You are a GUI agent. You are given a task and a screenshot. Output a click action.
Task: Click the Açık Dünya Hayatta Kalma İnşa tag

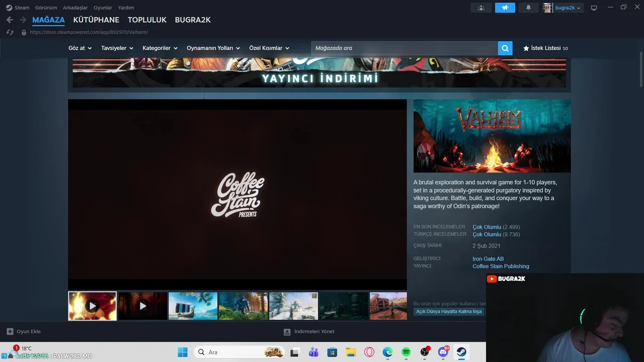449,312
